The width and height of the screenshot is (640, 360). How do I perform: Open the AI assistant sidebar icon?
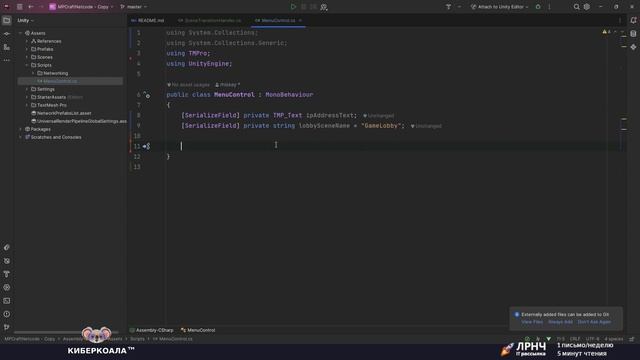pos(633,47)
